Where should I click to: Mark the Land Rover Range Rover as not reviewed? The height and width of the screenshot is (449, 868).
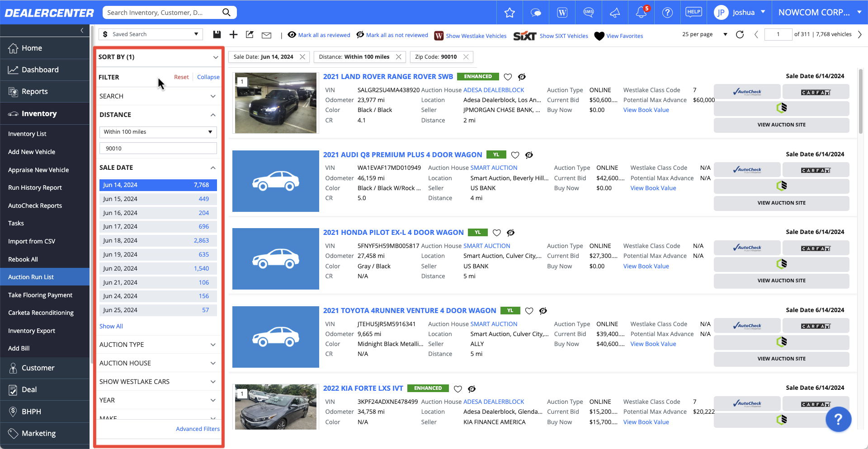coord(522,77)
